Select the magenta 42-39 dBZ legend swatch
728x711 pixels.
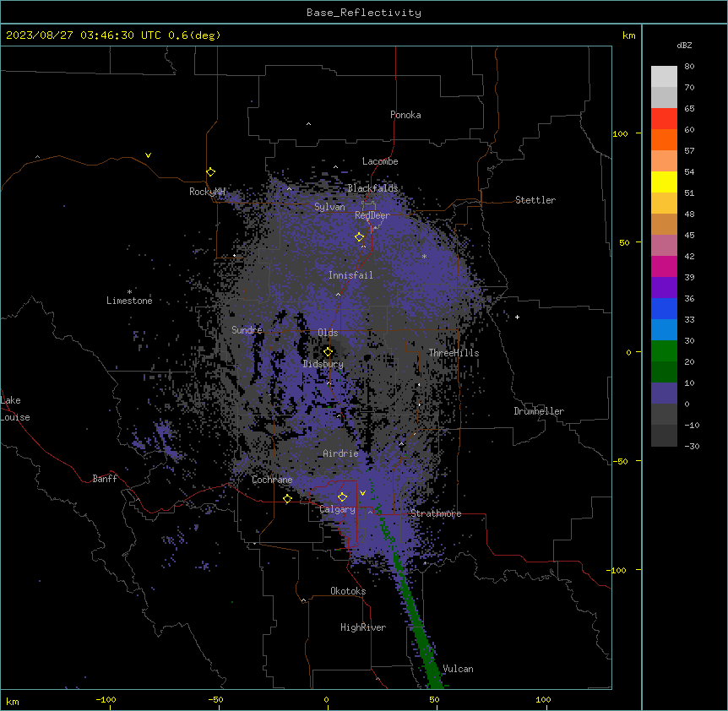point(664,266)
